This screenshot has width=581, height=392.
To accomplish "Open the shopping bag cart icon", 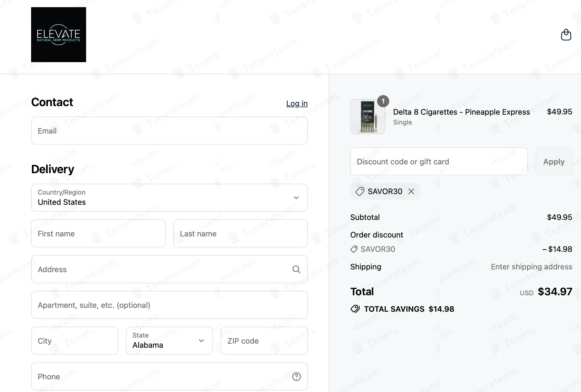I will (x=566, y=35).
